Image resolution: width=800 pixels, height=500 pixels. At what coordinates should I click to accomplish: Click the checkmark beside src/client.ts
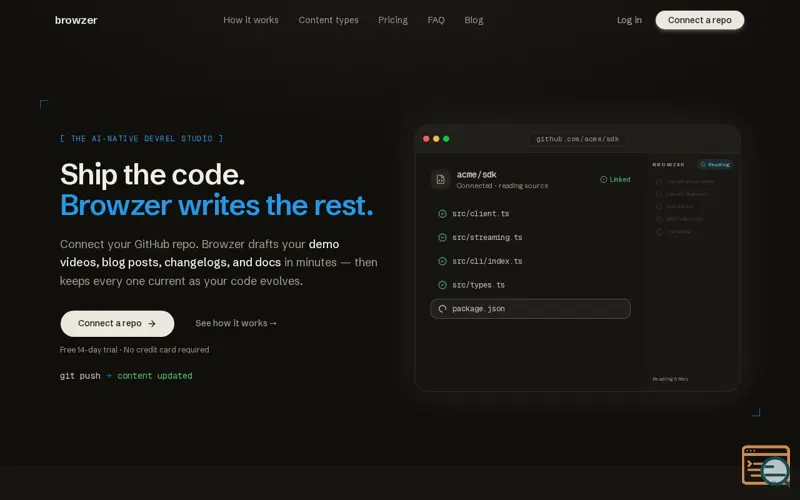pos(442,214)
